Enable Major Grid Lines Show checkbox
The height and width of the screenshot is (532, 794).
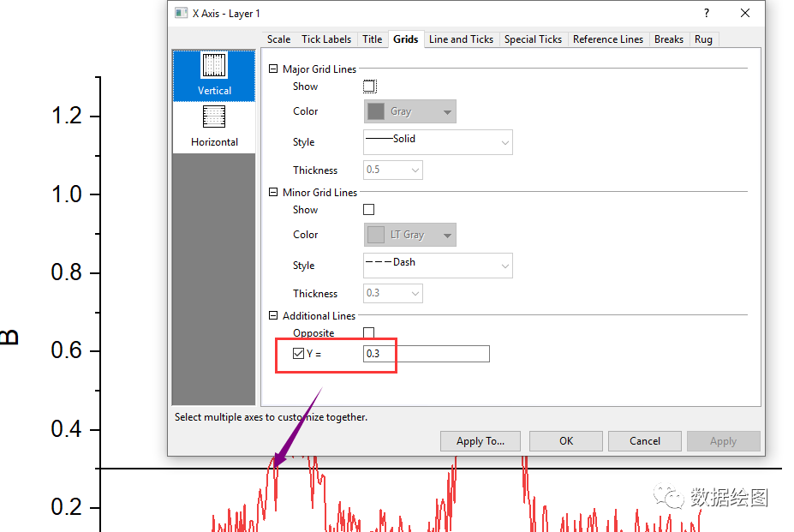(x=369, y=87)
